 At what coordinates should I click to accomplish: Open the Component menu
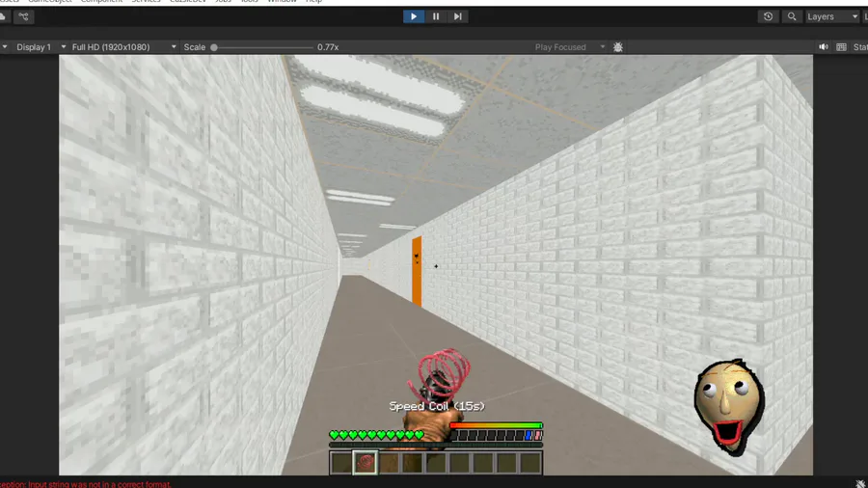pos(102,2)
